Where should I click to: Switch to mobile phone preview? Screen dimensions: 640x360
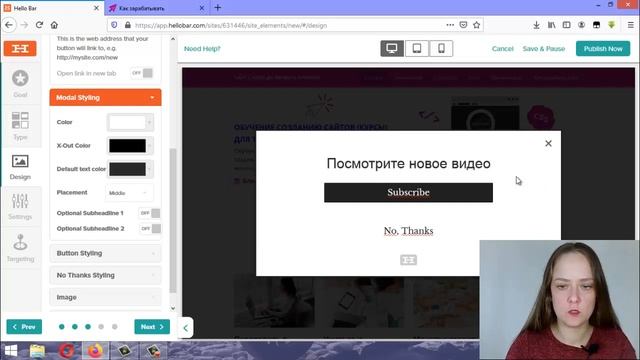tap(441, 49)
